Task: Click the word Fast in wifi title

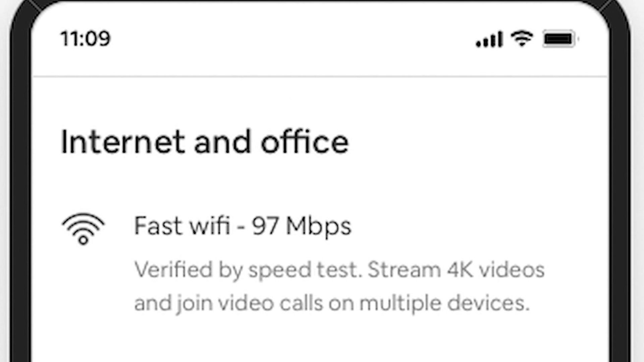Action: (158, 226)
